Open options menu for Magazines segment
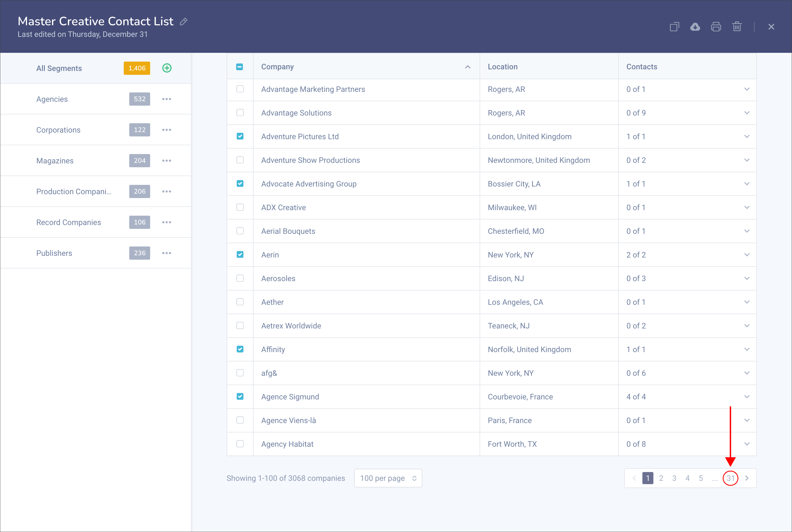The image size is (792, 532). (x=167, y=161)
